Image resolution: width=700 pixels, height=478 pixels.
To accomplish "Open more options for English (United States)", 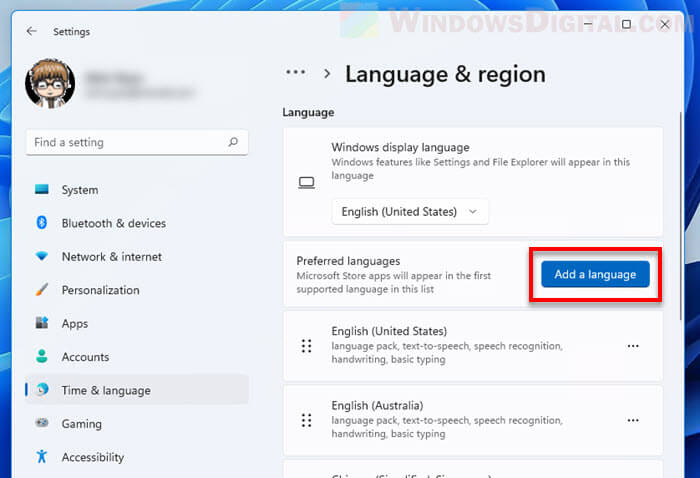I will 633,346.
